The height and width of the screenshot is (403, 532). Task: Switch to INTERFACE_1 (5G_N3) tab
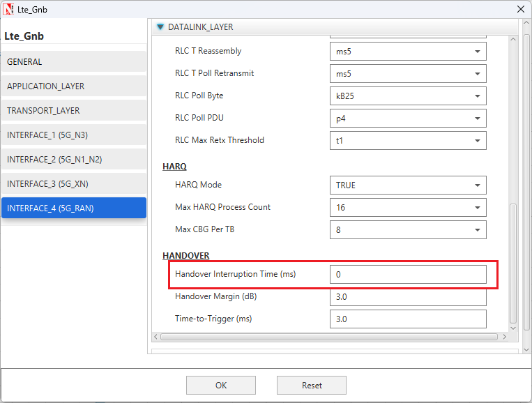[x=74, y=135]
